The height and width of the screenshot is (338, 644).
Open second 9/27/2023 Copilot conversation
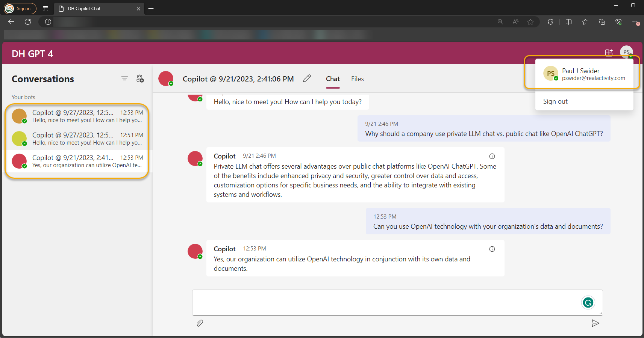click(77, 139)
